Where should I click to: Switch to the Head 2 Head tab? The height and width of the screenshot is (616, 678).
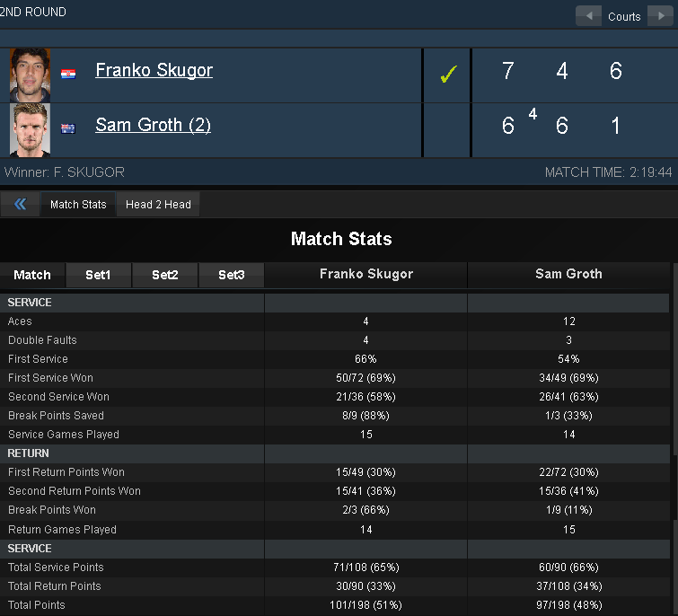point(158,204)
